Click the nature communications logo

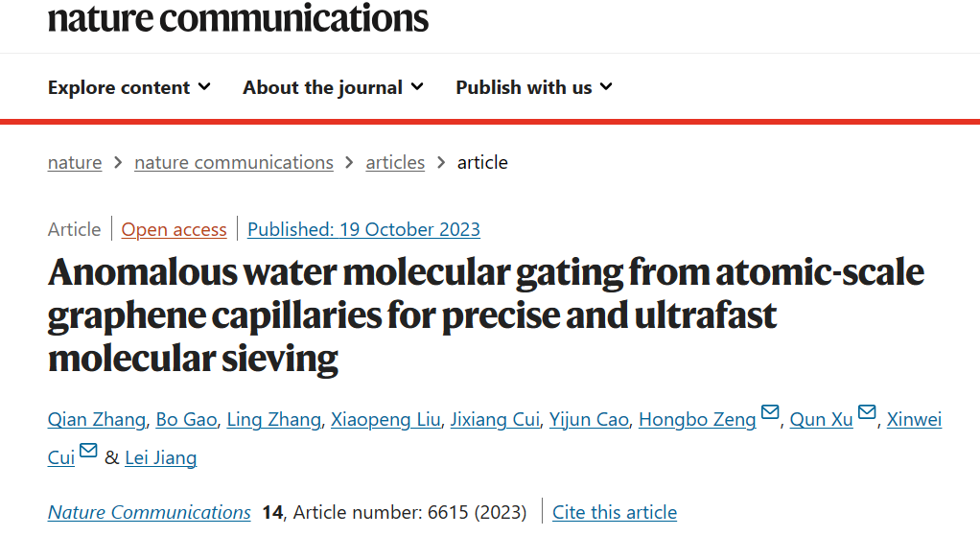(238, 17)
